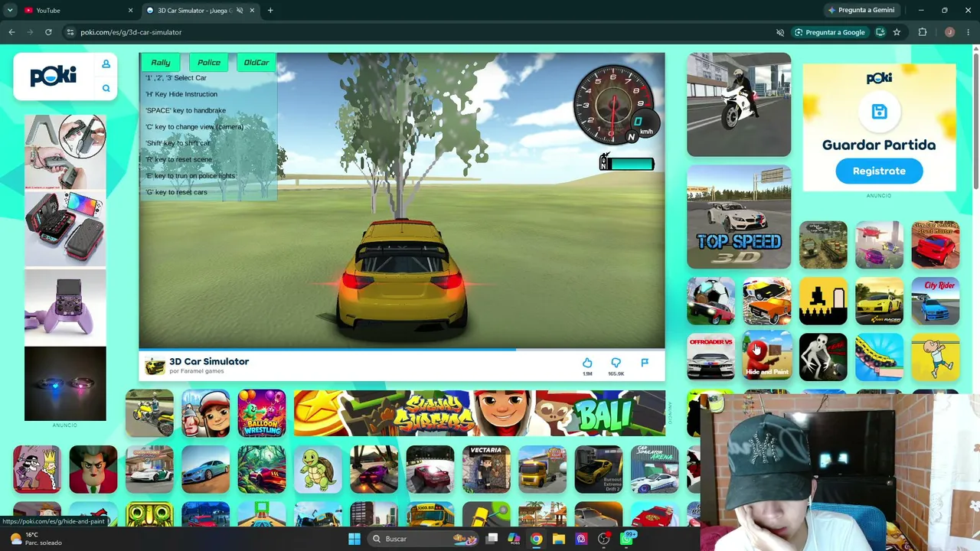Click the browser back arrow
Screen dimensions: 980x551
click(x=11, y=32)
